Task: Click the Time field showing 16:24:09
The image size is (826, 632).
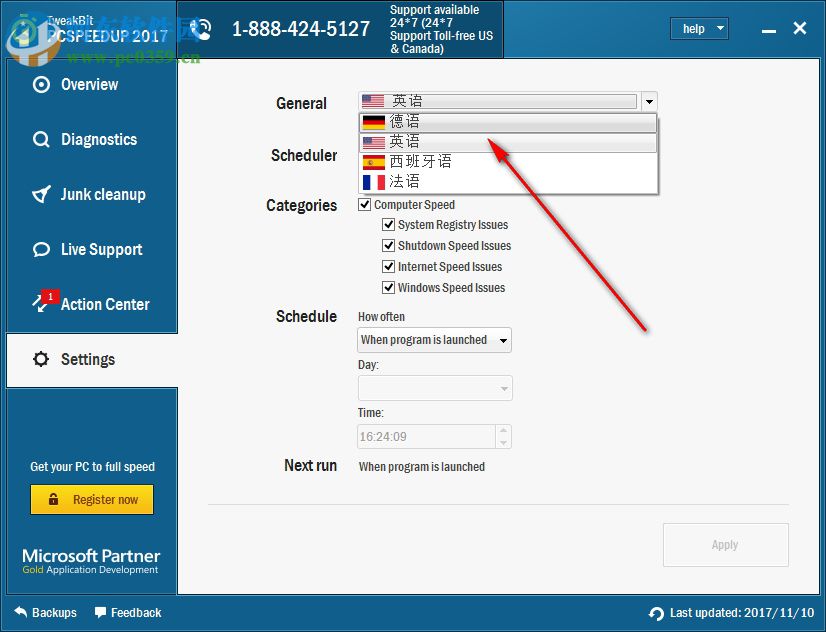Action: pyautogui.click(x=426, y=437)
